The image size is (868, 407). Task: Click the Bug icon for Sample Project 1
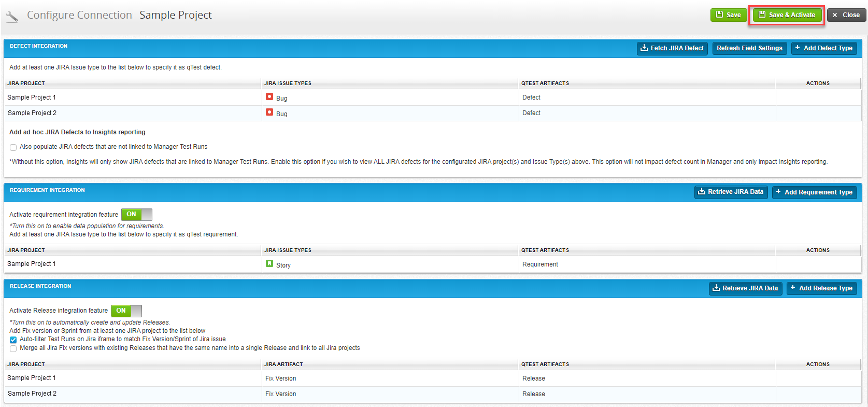click(269, 97)
